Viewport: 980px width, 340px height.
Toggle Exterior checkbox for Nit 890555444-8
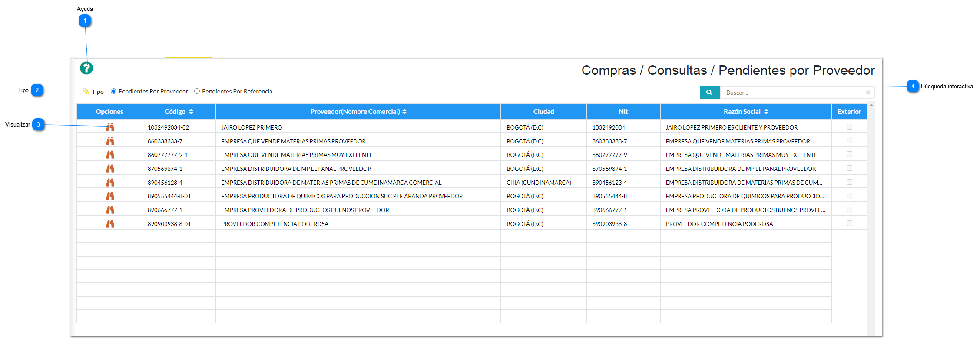click(x=849, y=196)
